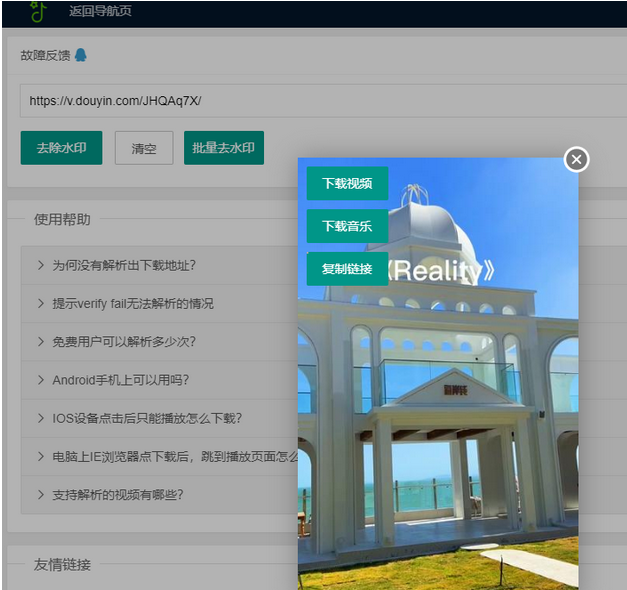Download the video with 下载视频
The image size is (627, 590).
[x=347, y=183]
